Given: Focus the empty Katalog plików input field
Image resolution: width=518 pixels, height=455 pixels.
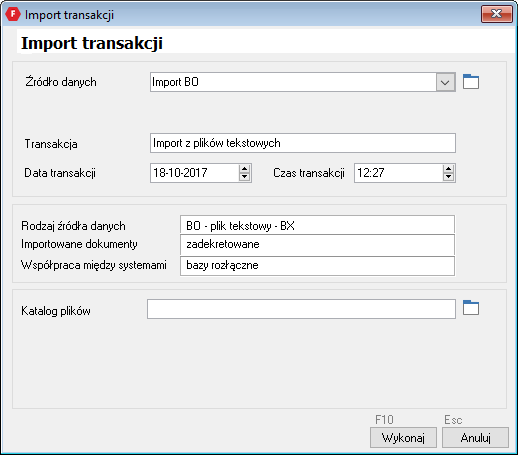Looking at the screenshot, I should 301,309.
